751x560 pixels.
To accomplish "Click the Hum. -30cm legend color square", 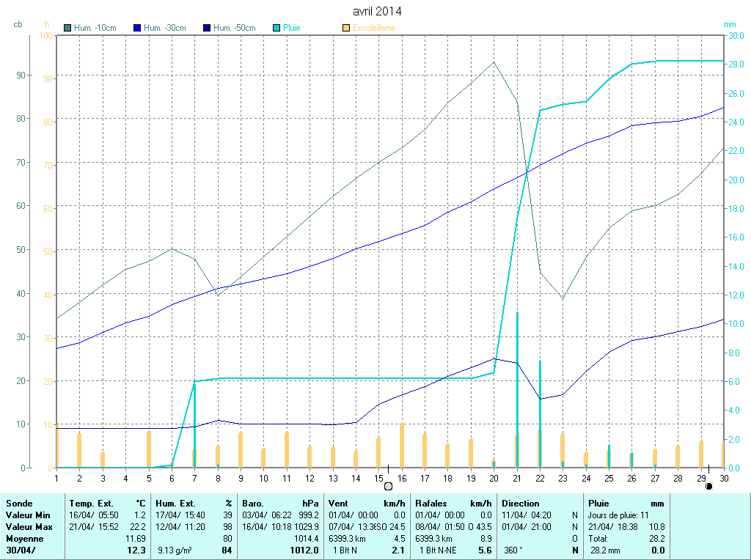I will [137, 28].
